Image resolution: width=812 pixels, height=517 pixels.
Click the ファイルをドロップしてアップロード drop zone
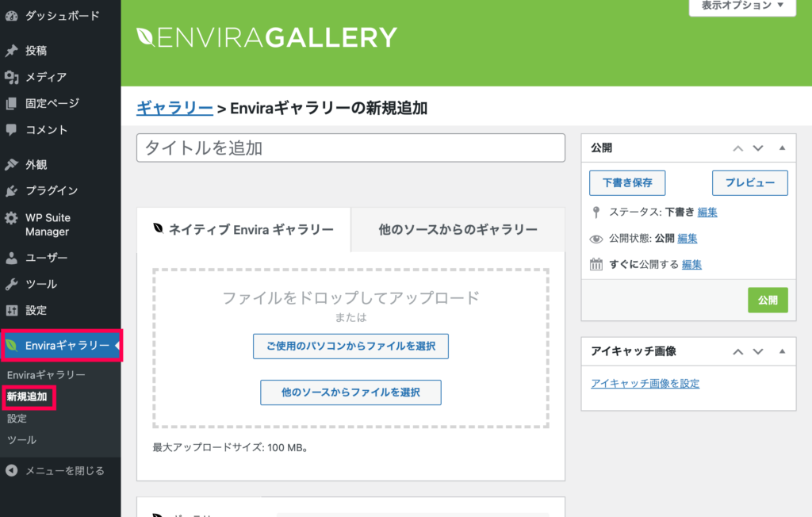tap(350, 348)
